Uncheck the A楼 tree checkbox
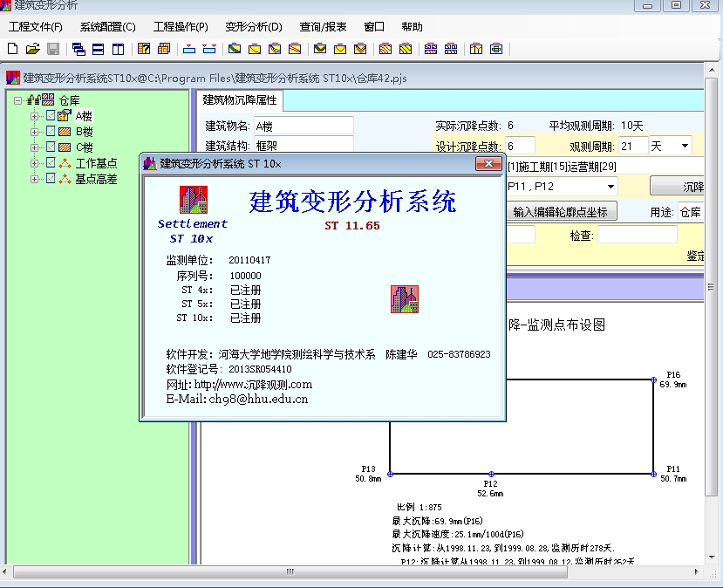This screenshot has height=588, width=723. (x=49, y=116)
